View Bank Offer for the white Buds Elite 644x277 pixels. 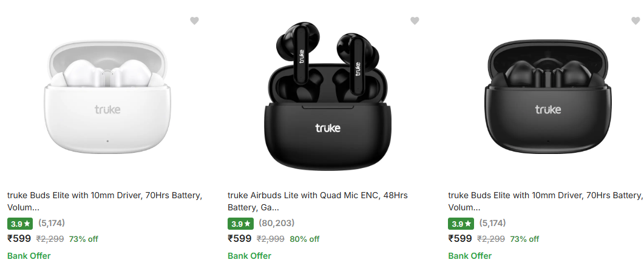tap(29, 256)
